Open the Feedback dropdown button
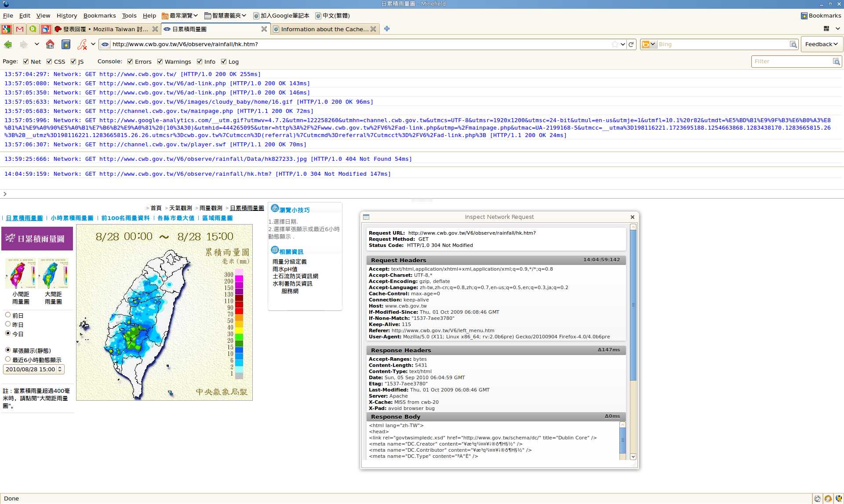The image size is (844, 504). 821,44
